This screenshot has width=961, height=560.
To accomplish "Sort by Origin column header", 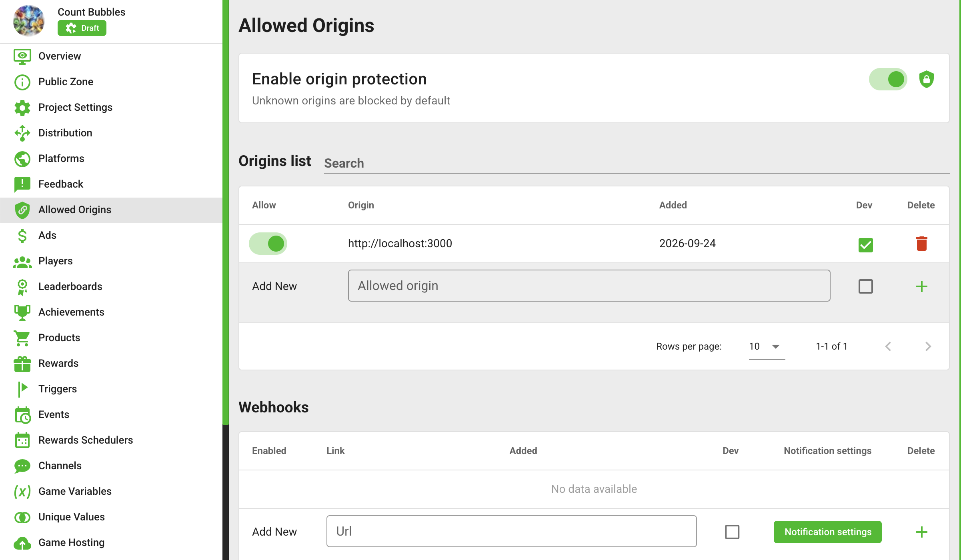I will click(x=361, y=205).
